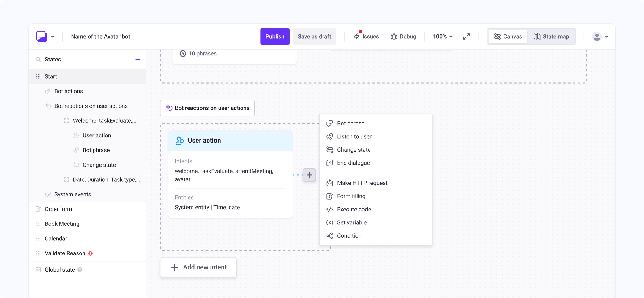
Task: Select Execute code in the action menu
Action: point(354,209)
